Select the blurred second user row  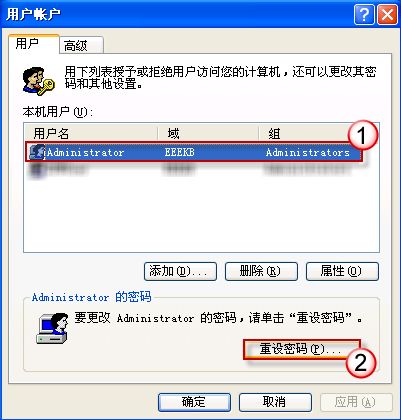[193, 170]
